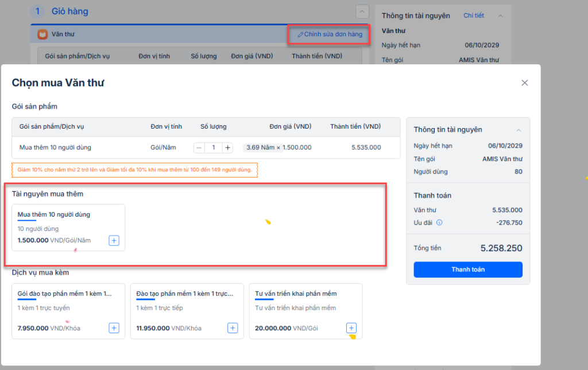Click the quantity field showing 1

214,148
